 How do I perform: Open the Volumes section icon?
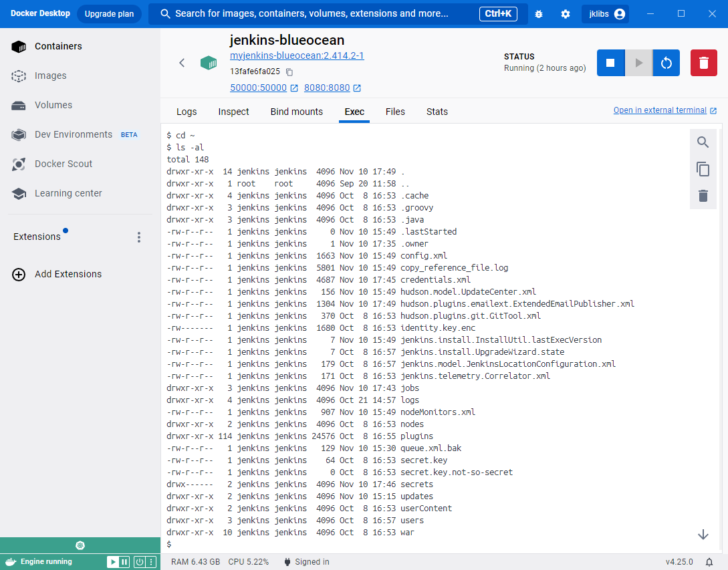pyautogui.click(x=19, y=106)
